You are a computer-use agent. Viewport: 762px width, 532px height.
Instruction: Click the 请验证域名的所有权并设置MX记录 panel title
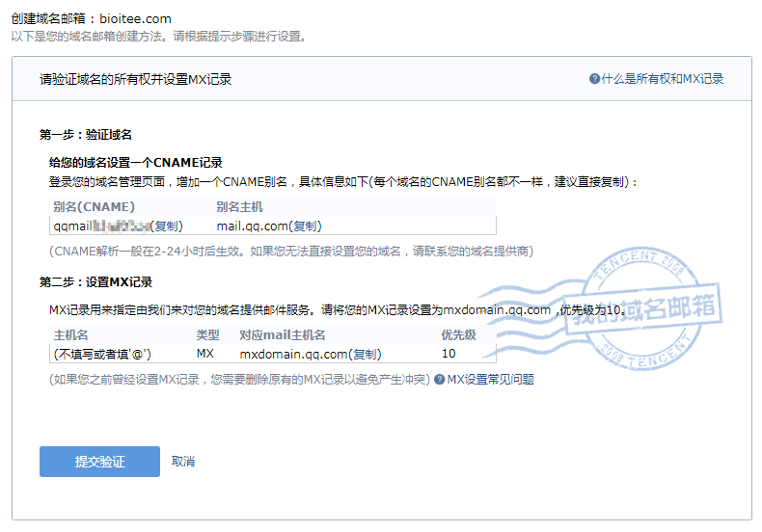[136, 79]
